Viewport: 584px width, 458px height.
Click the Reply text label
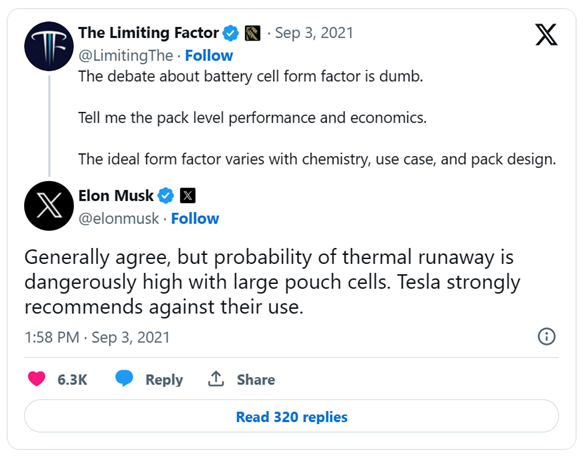164,379
